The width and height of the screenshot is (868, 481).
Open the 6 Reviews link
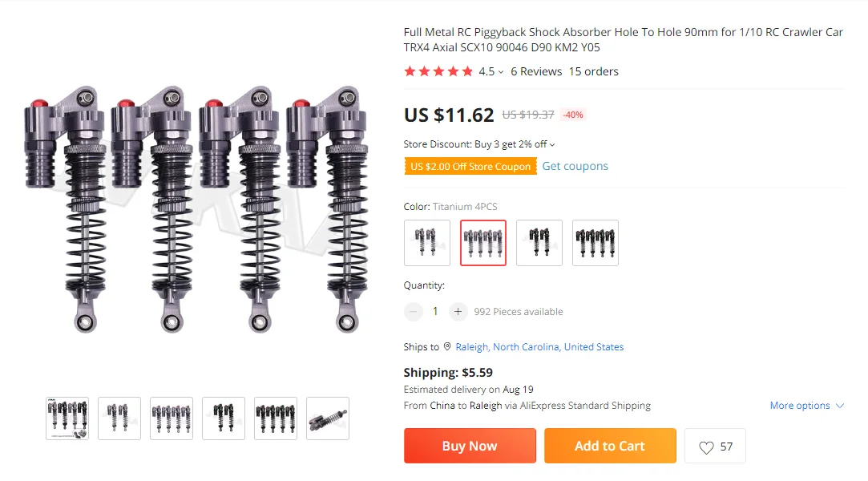[536, 71]
